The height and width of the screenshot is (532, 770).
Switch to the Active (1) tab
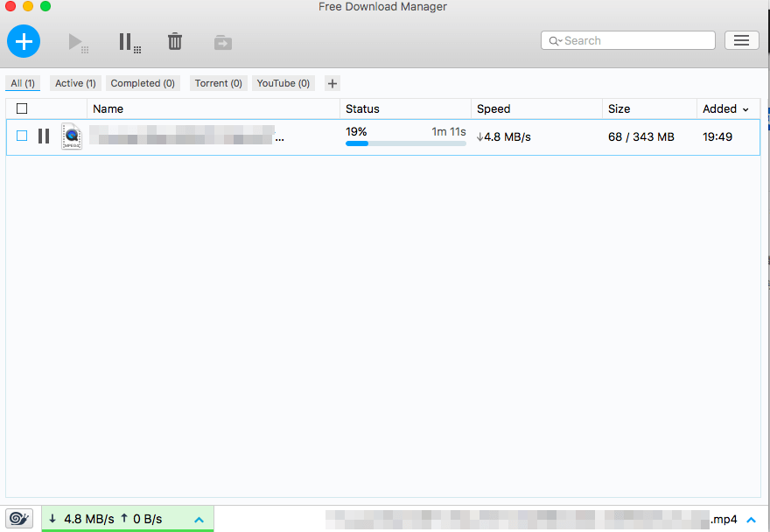[75, 83]
